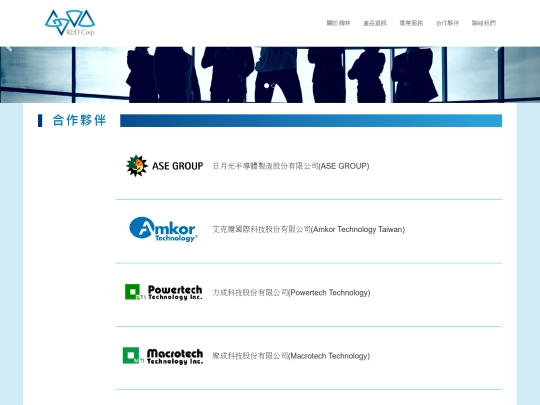
Task: Click the Amkor Technology logo
Action: (164, 229)
